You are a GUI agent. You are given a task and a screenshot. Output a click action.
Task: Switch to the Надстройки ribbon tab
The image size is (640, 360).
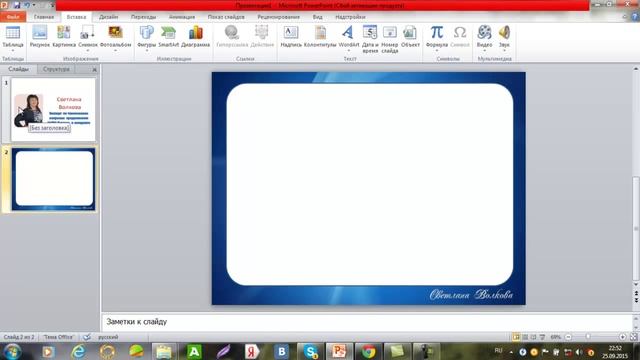coord(350,17)
